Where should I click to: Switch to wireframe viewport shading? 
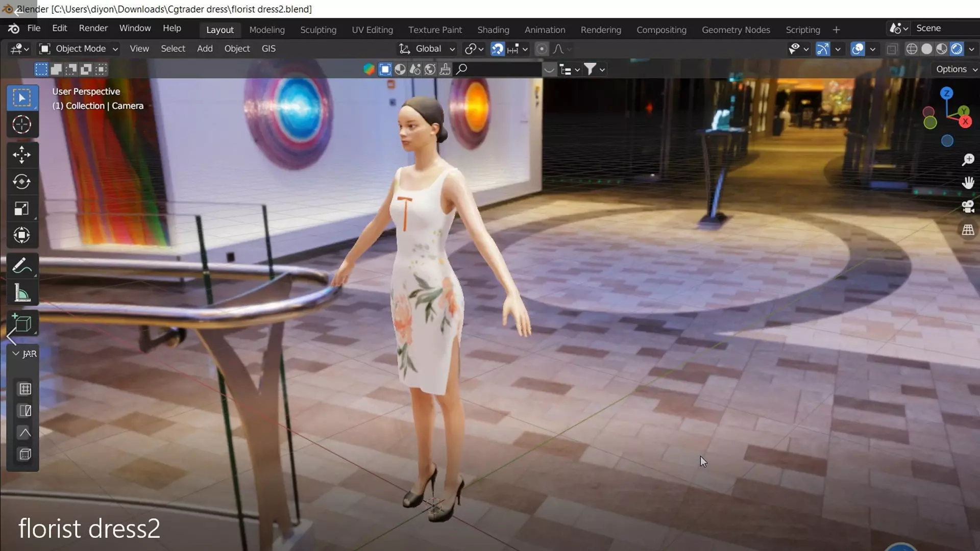(x=911, y=49)
